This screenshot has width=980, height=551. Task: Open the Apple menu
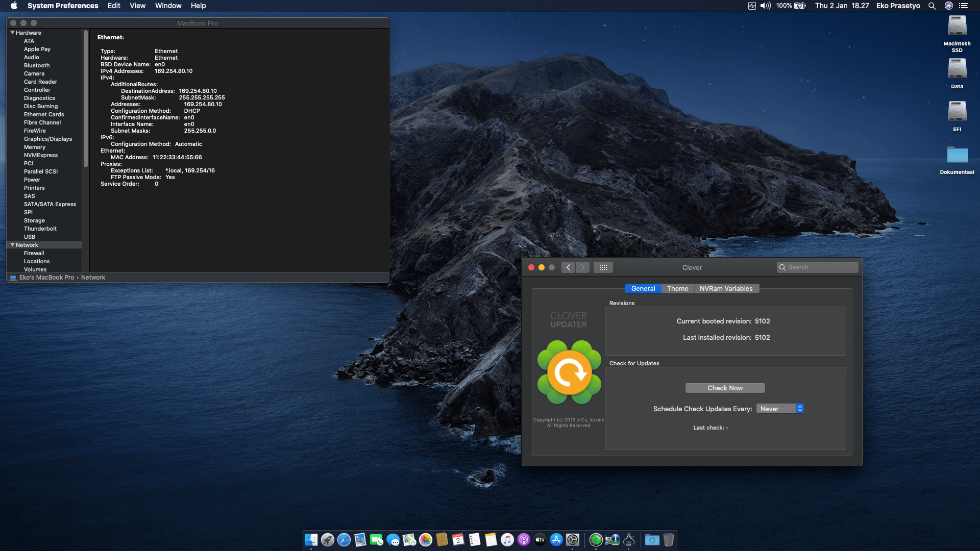coord(14,6)
